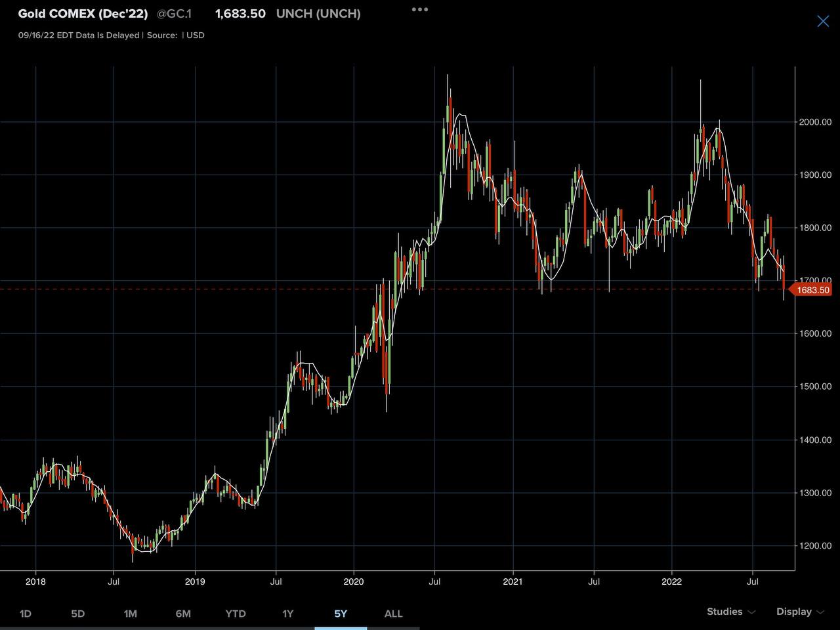Click the 2020 label on time axis

pyautogui.click(x=354, y=581)
